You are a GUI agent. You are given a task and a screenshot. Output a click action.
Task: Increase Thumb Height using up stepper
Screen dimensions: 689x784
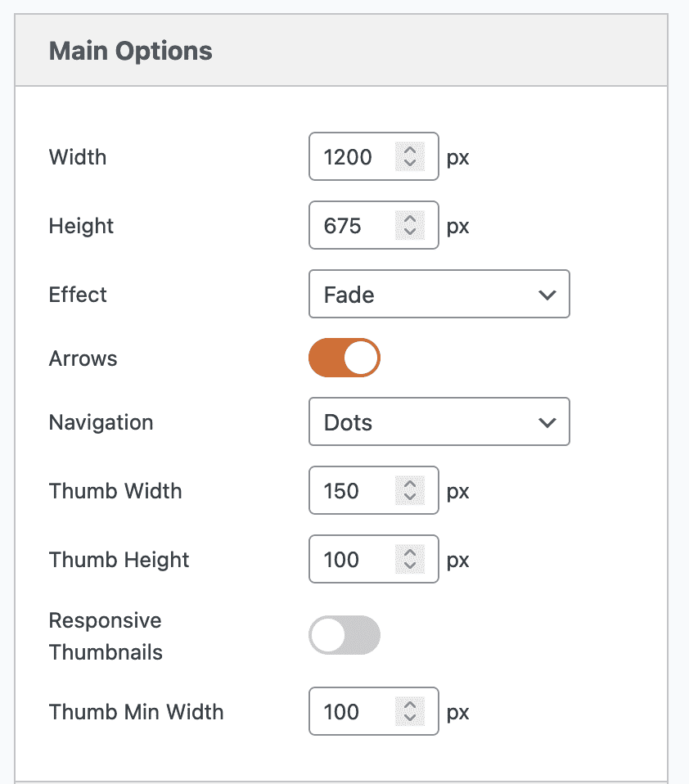(410, 552)
